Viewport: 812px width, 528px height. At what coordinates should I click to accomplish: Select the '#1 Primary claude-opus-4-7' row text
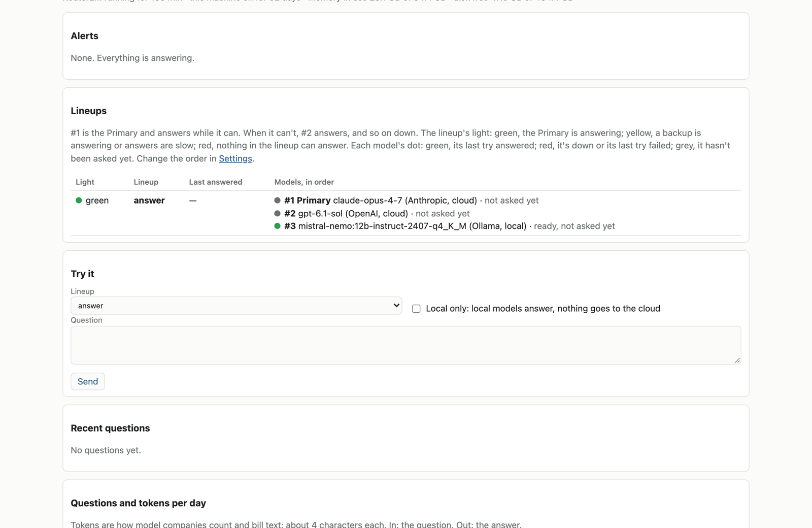(381, 201)
